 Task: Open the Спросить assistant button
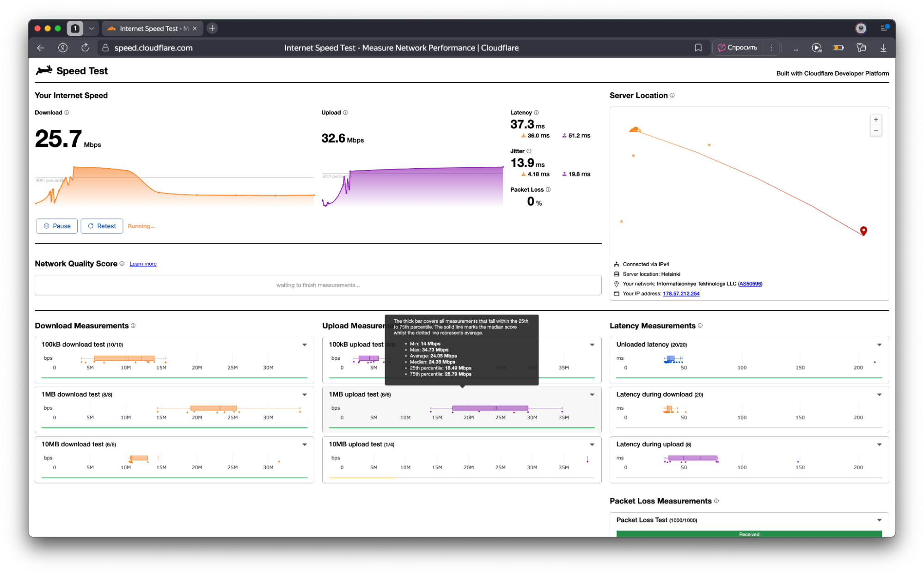[x=737, y=48]
